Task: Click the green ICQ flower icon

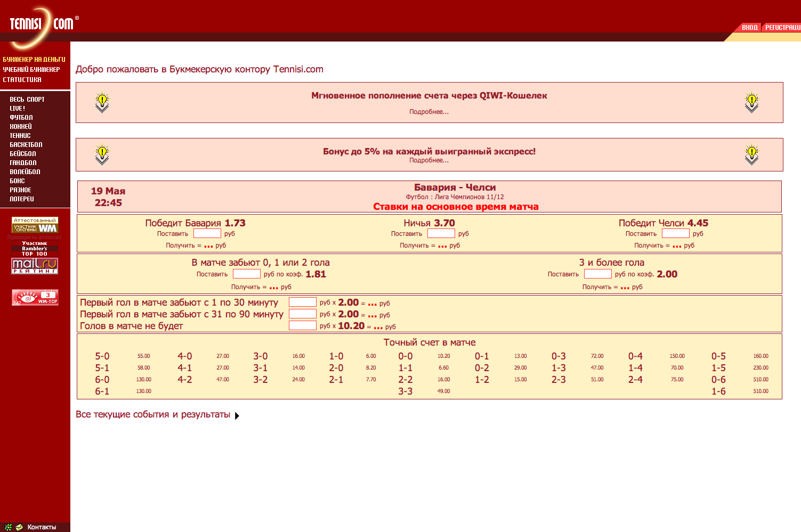Action: point(8,527)
